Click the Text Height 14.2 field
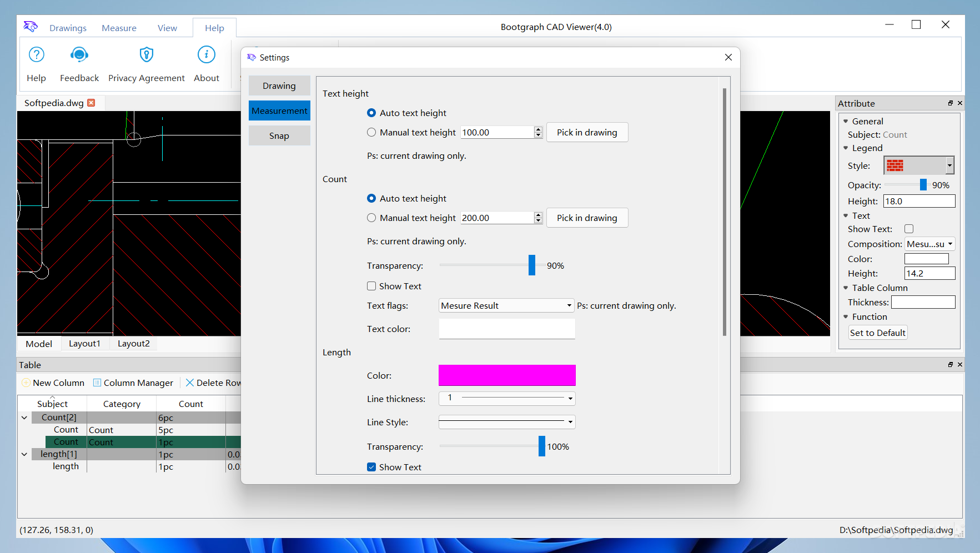Screen dimensions: 980x553 [x=930, y=273]
